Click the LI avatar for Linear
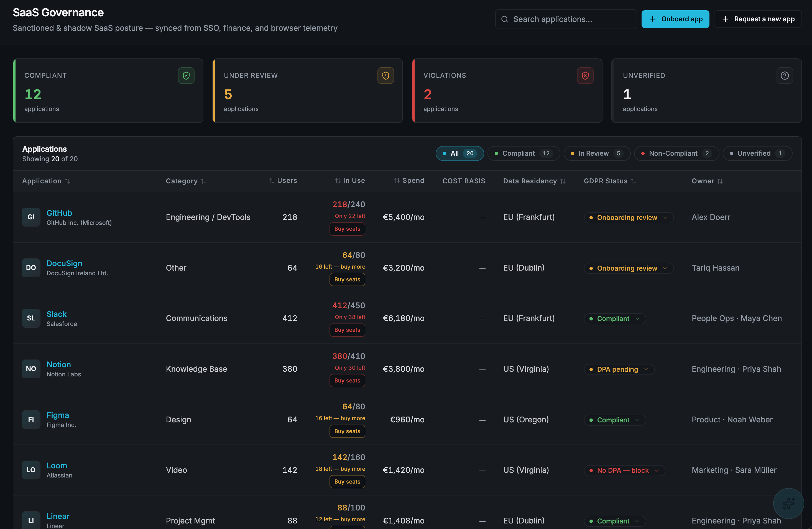Viewport: 812px width, 529px height. point(31,520)
